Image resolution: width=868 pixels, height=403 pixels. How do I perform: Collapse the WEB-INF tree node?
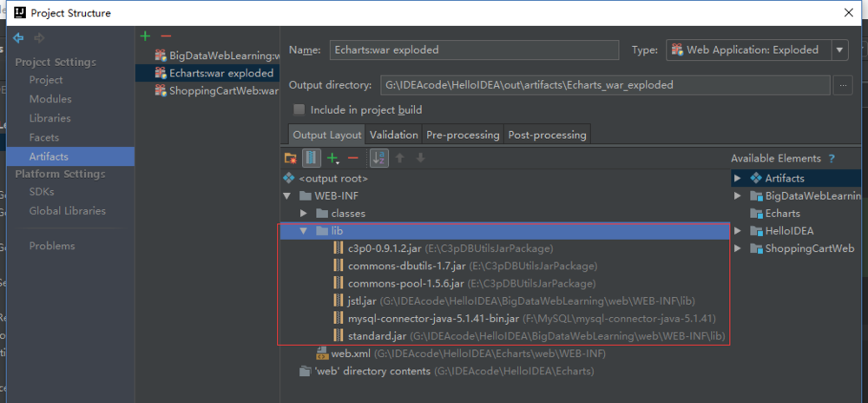pyautogui.click(x=286, y=196)
